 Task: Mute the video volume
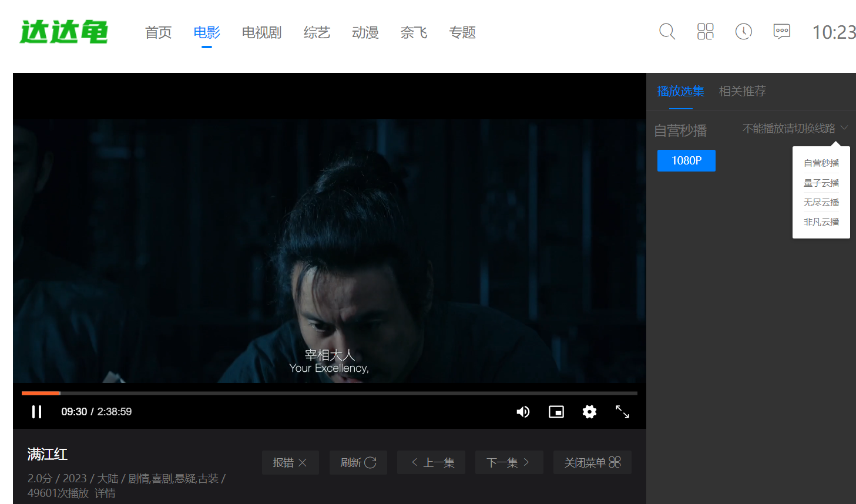click(x=523, y=412)
